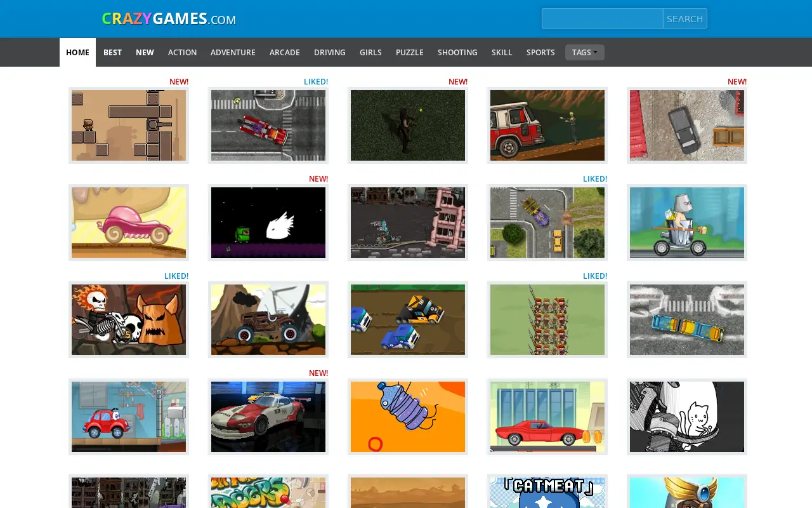
Task: Open the top-down yellow taxi road game
Action: tap(547, 222)
